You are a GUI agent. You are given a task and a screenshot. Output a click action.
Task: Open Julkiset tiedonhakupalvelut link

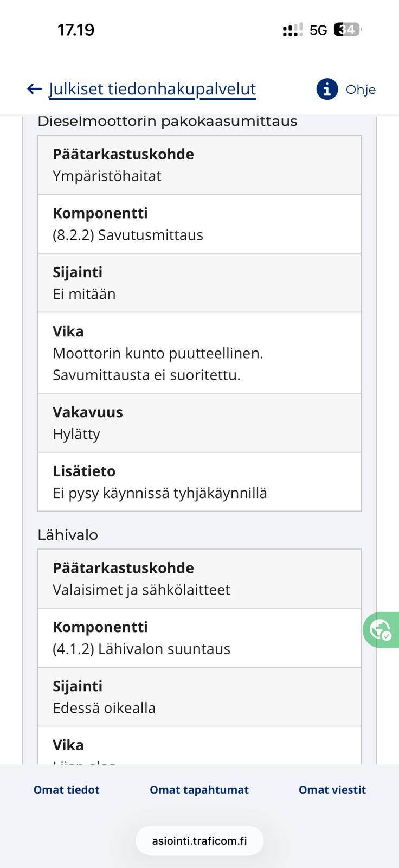tap(152, 89)
